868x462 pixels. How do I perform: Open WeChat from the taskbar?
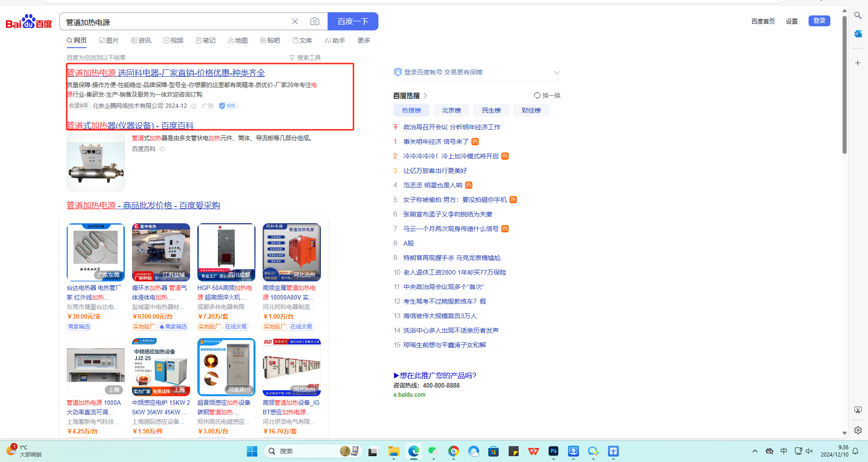pyautogui.click(x=433, y=451)
